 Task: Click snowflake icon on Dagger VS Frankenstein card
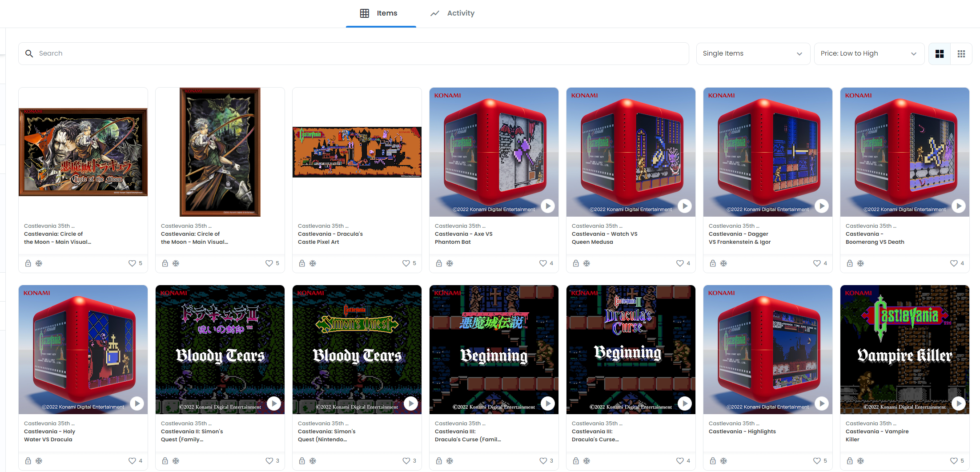(x=724, y=263)
